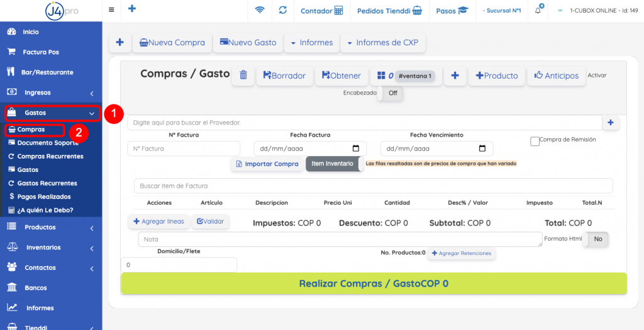Click the Domicilio/Flete input field

click(x=179, y=265)
